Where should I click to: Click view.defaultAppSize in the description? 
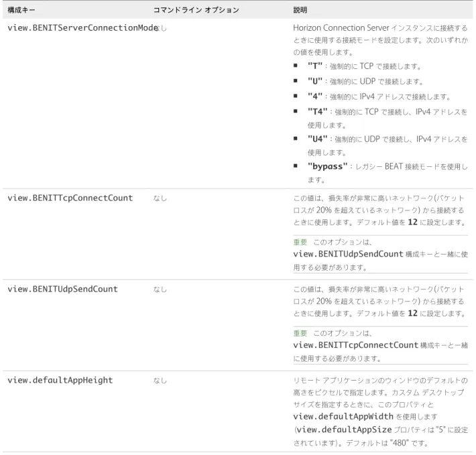(344, 430)
